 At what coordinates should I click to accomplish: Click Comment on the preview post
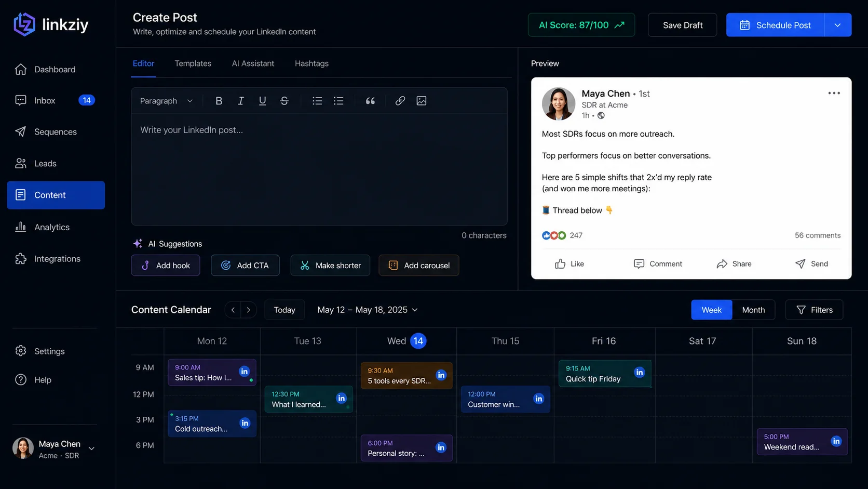coord(658,264)
